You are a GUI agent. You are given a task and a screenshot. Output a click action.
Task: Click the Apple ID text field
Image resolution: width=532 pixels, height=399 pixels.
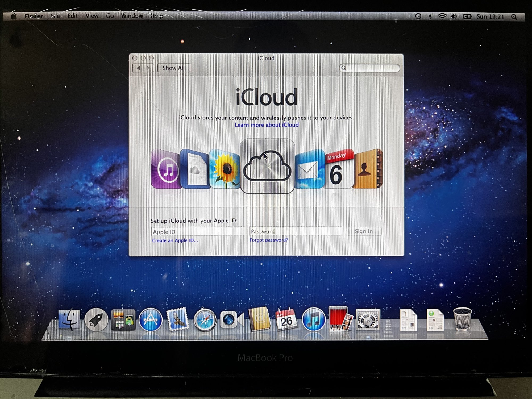click(198, 232)
